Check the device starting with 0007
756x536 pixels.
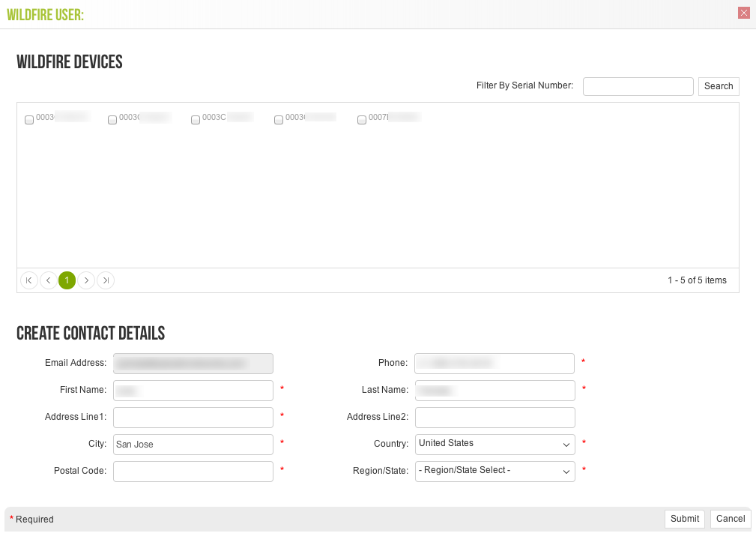pos(362,120)
